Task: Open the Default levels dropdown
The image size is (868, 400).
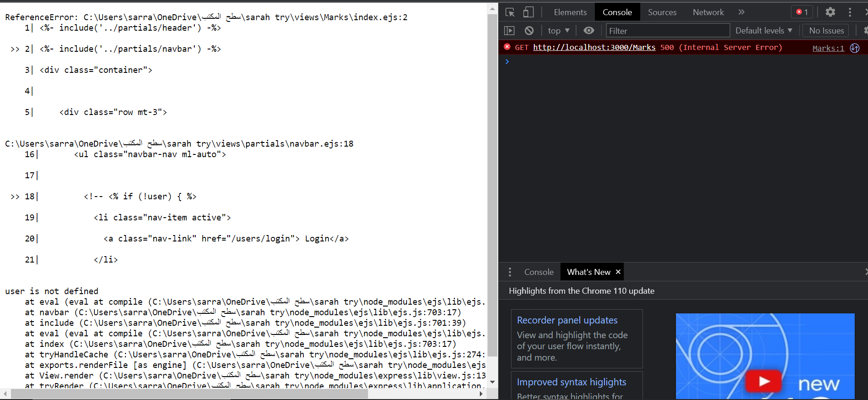Action: [x=764, y=31]
